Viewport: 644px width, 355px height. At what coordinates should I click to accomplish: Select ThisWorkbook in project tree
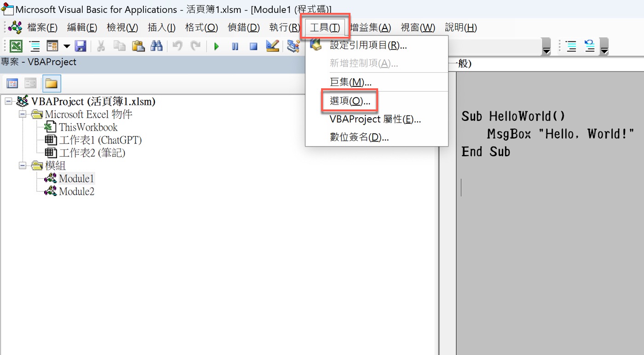(88, 127)
